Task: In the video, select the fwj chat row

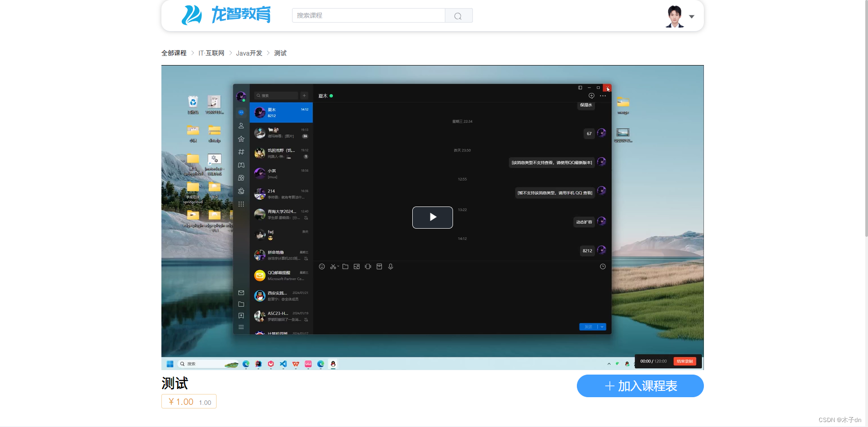Action: [281, 235]
